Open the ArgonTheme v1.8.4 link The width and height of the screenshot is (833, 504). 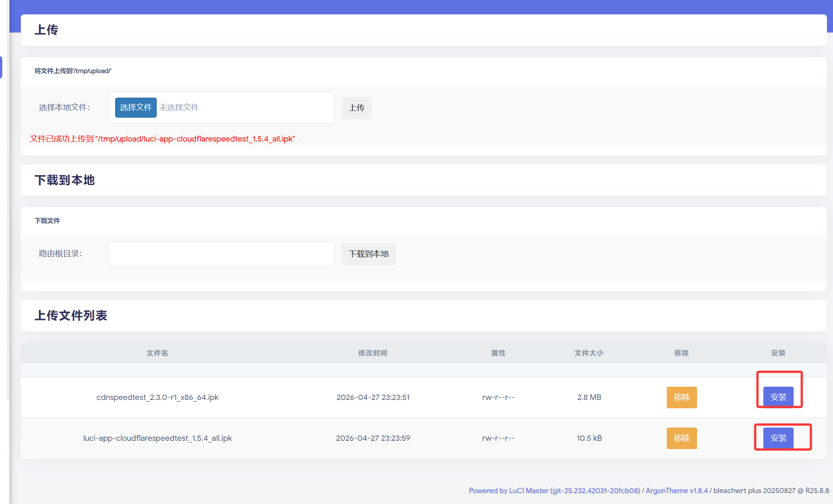[676, 490]
